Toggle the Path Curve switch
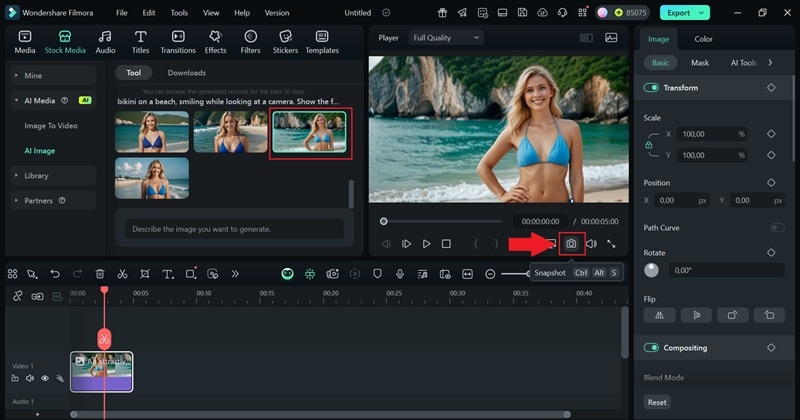Viewport: 800px width, 420px height. [777, 228]
